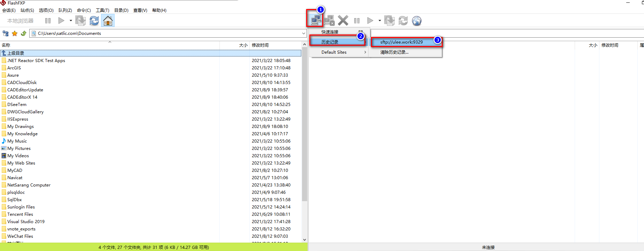This screenshot has height=251, width=644.
Task: Open the 命令(C) menu
Action: click(84, 10)
